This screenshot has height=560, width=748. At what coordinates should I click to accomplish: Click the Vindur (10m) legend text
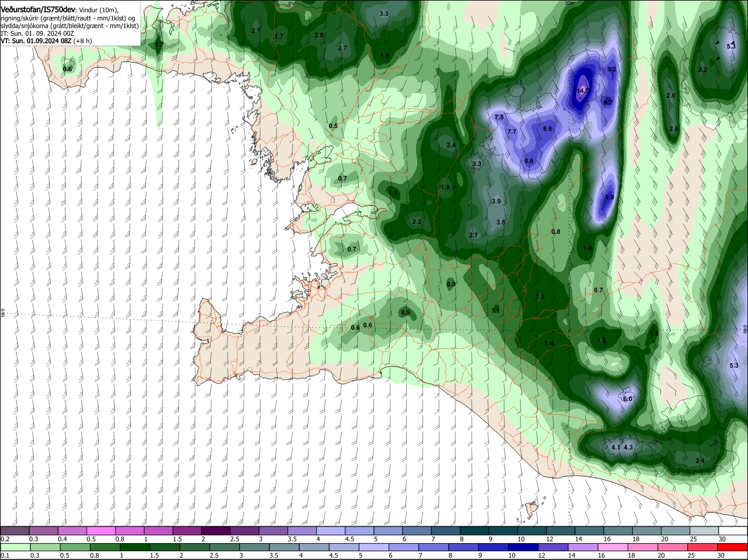[98, 10]
